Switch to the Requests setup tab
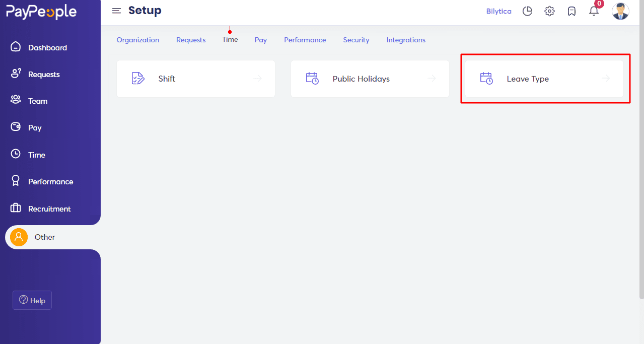The image size is (644, 344). click(191, 40)
